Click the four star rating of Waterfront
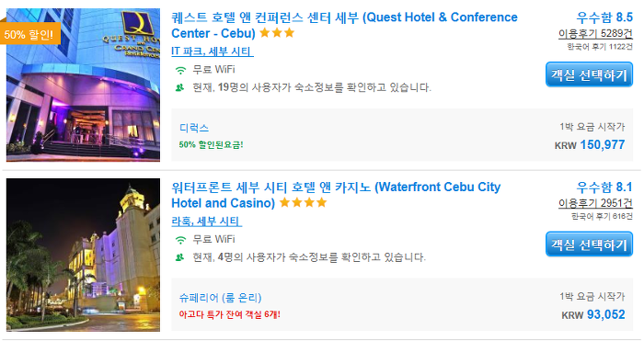The image size is (644, 341). 303,203
